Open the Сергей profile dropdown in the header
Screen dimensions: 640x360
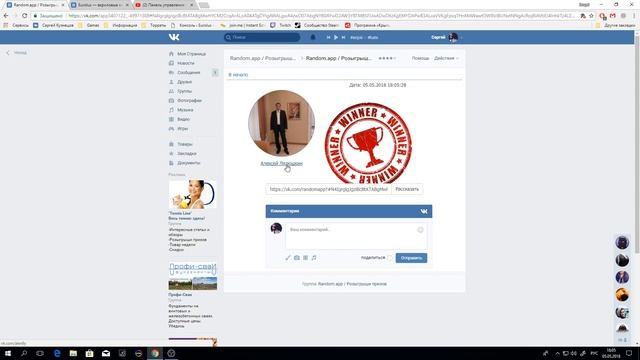[x=446, y=37]
